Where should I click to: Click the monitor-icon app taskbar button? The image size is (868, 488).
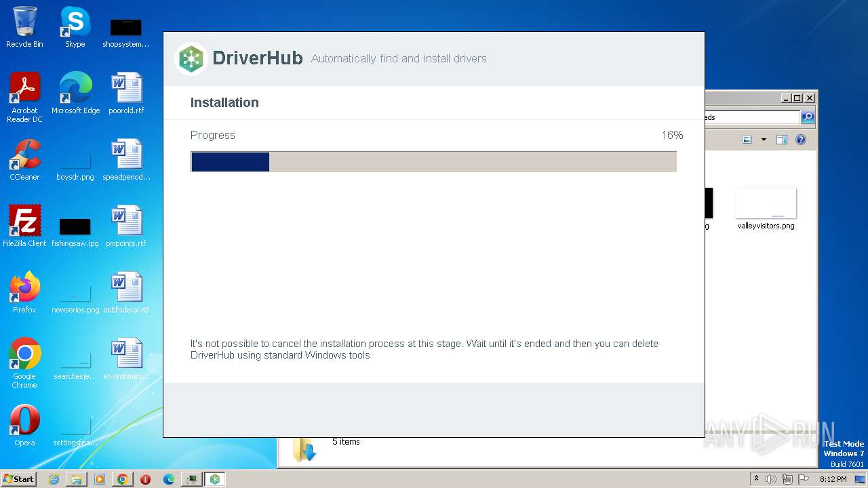coord(193,479)
